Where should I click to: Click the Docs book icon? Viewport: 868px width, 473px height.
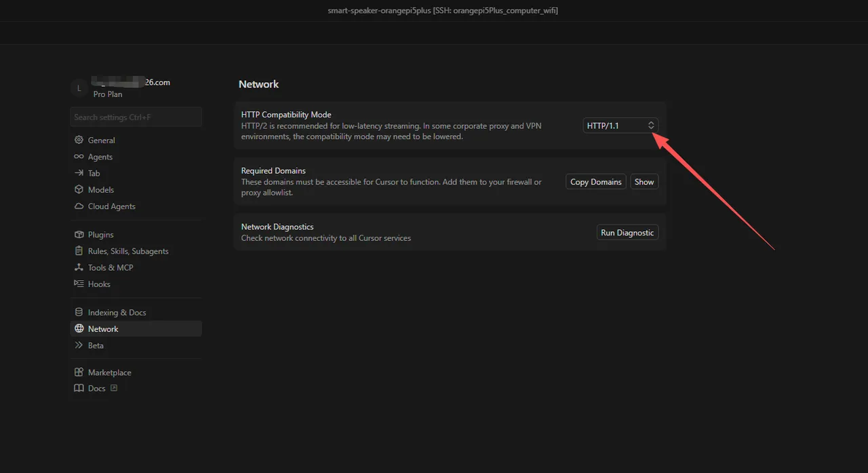coord(79,389)
